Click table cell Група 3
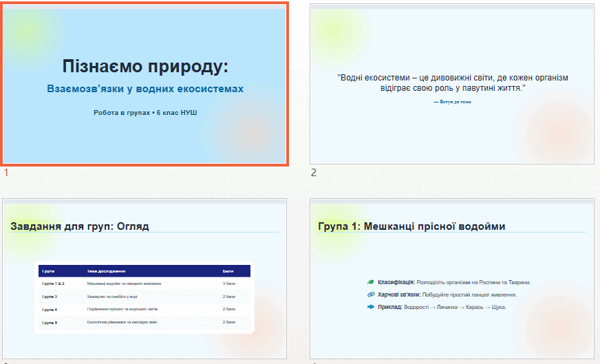Viewport: 600px width, 364px height. coord(50,297)
